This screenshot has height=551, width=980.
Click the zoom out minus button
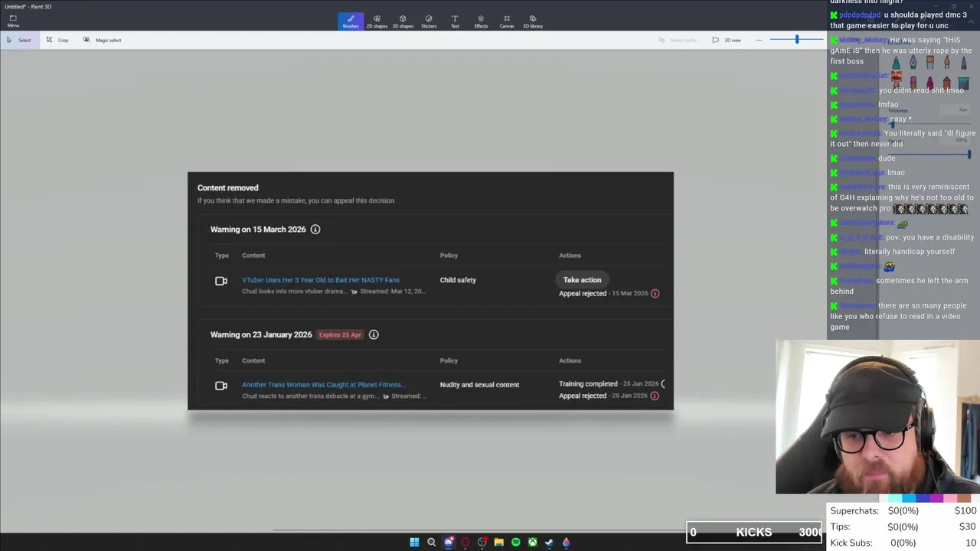point(759,40)
